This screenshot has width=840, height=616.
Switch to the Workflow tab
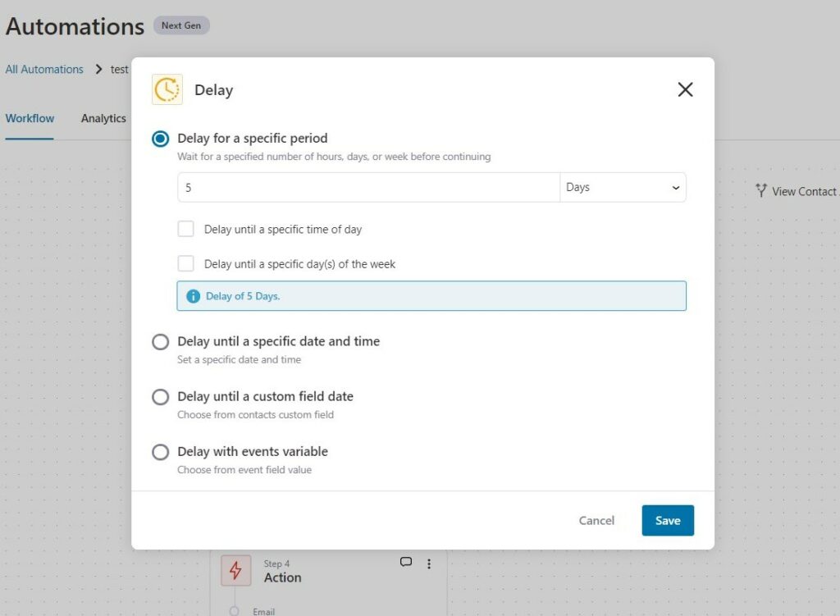point(30,118)
